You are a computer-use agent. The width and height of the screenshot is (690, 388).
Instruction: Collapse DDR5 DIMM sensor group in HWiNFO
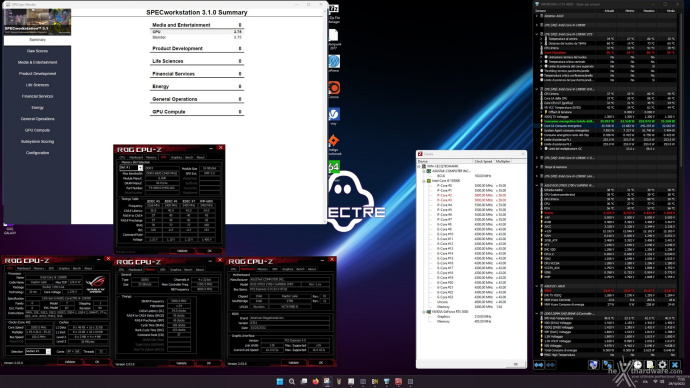coord(537,314)
